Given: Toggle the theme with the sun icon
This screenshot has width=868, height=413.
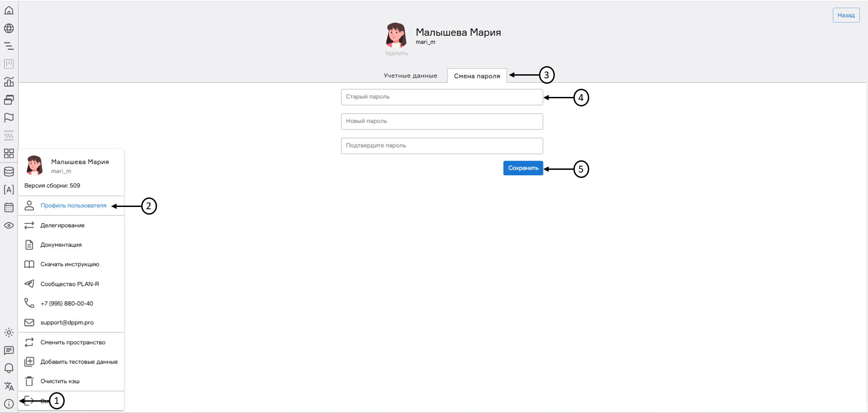Looking at the screenshot, I should coord(9,333).
